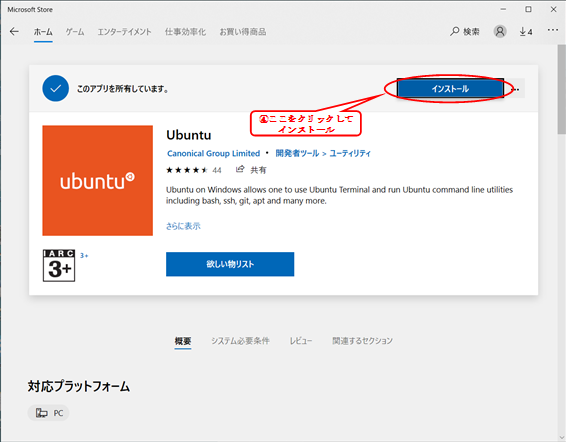The height and width of the screenshot is (443, 567).
Task: Go to the 仕事効率化 tab
Action: [x=185, y=32]
